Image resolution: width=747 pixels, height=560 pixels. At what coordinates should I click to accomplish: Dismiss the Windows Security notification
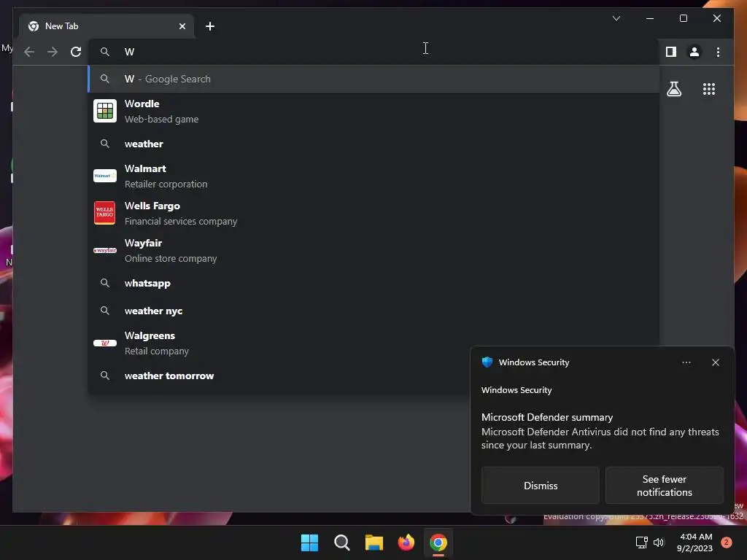[x=541, y=486]
